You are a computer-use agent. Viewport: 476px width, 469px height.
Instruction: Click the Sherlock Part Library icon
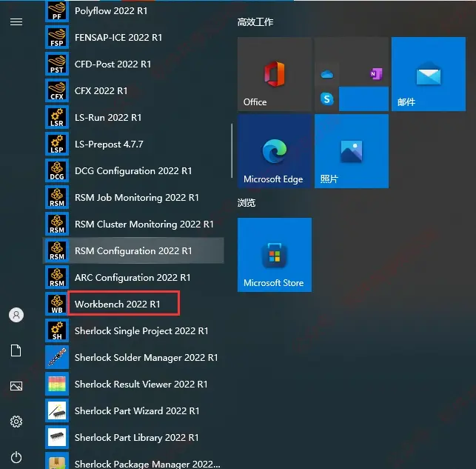57,437
